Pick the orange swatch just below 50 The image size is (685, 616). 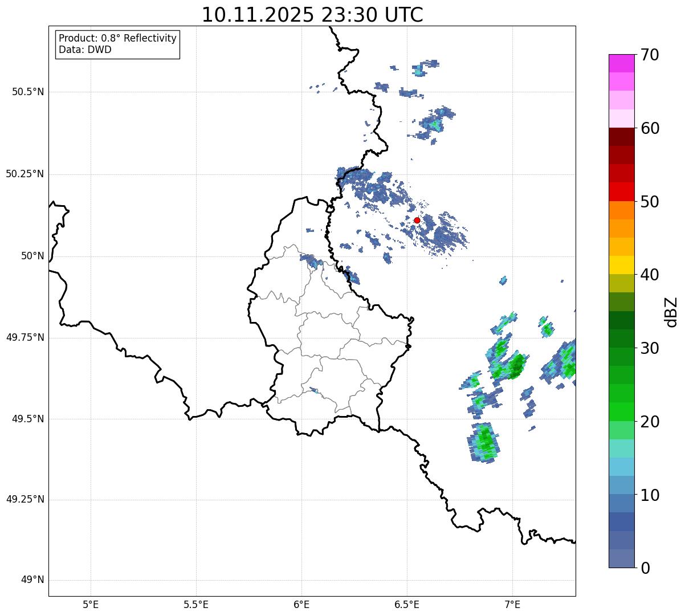coord(622,210)
